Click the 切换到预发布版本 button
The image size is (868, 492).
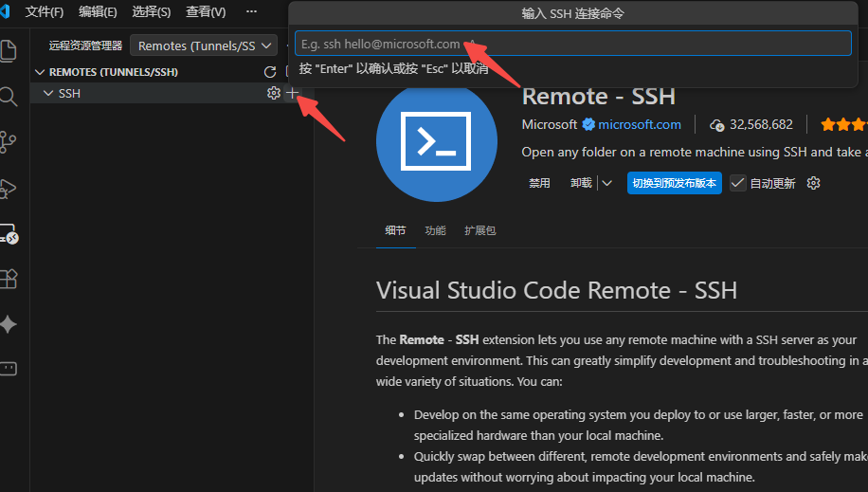tap(675, 183)
